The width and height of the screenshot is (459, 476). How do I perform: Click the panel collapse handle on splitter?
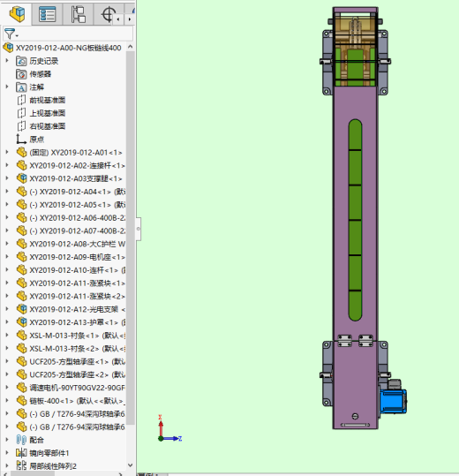[138, 229]
